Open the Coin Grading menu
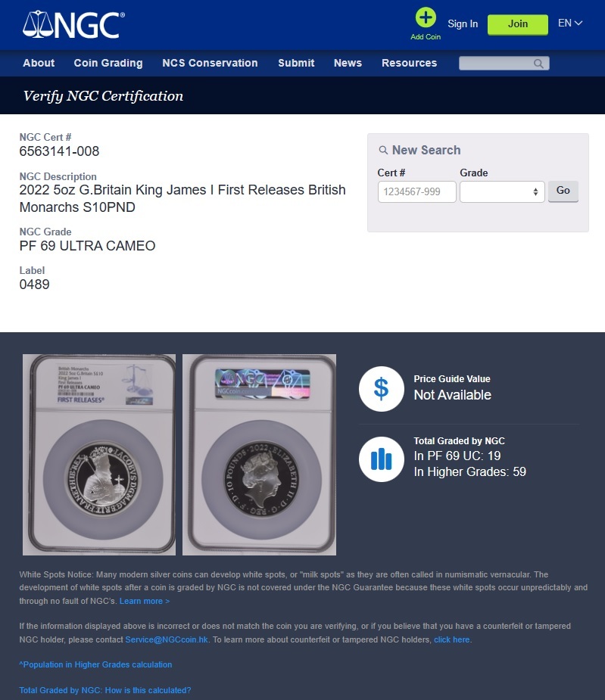This screenshot has height=700, width=605. [108, 63]
